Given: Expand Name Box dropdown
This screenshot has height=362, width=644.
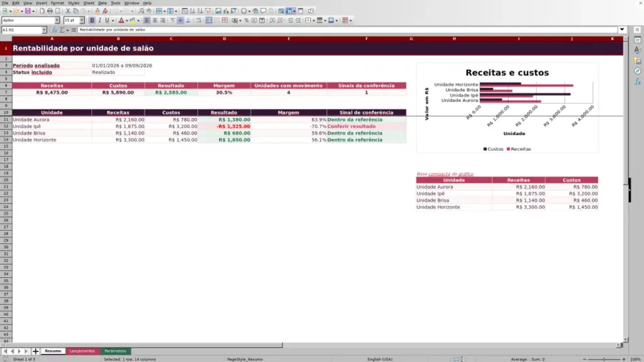Looking at the screenshot, I should [45, 30].
